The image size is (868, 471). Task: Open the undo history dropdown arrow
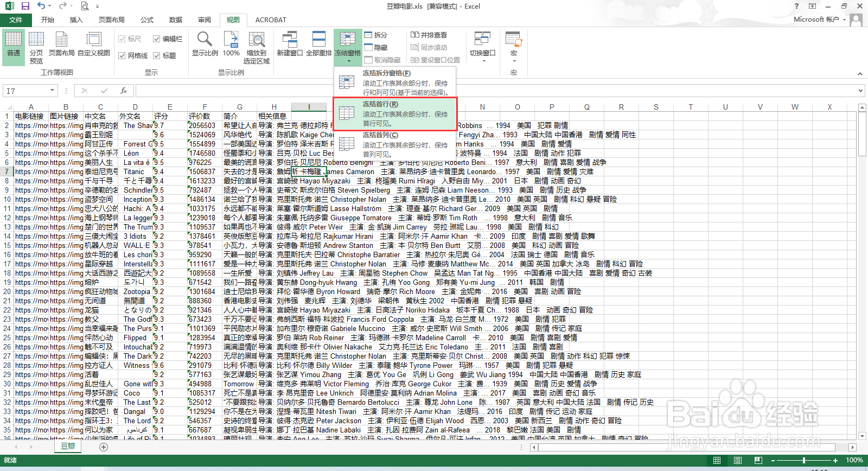click(50, 6)
